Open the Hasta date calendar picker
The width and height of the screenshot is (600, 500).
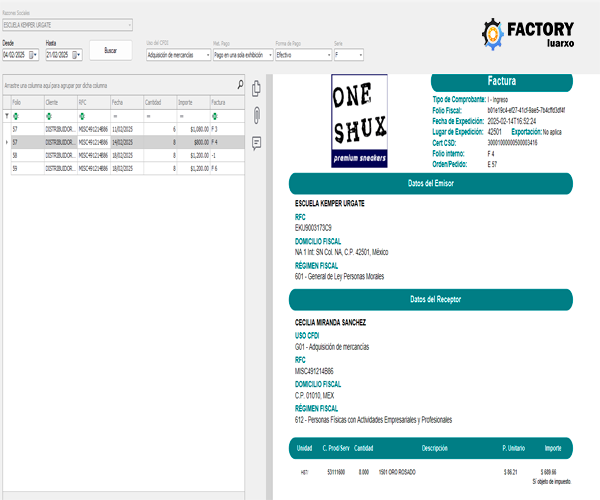coord(76,56)
